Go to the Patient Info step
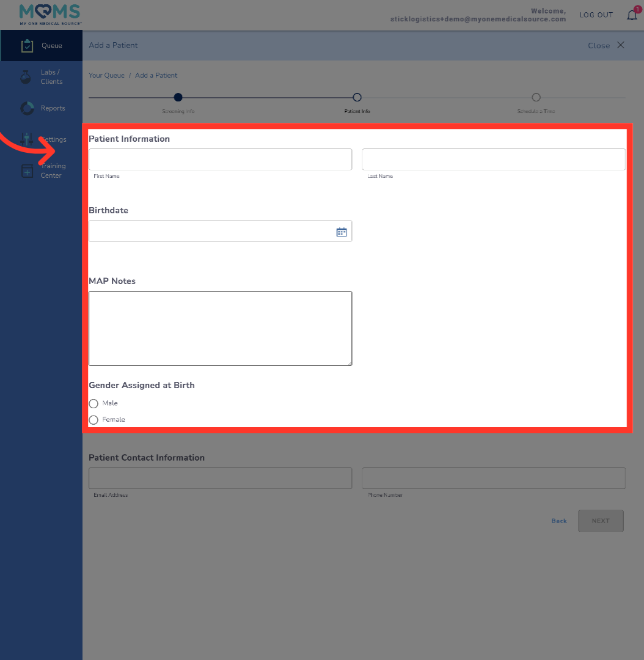644x660 pixels. (357, 97)
